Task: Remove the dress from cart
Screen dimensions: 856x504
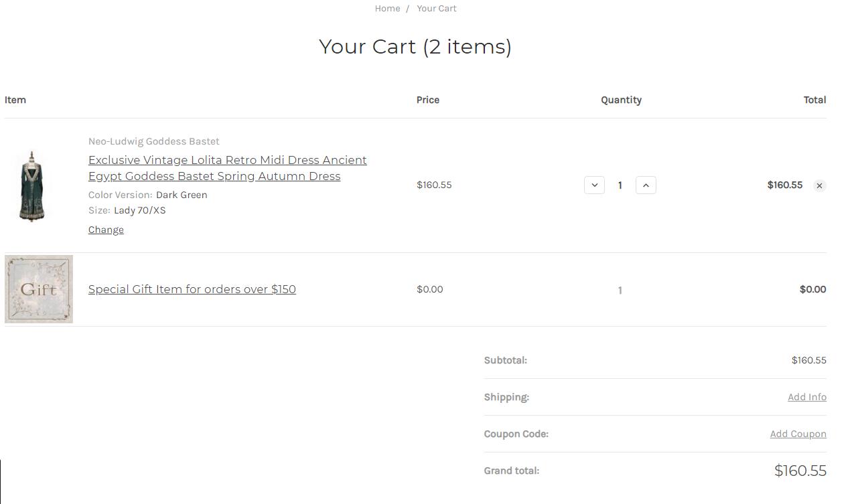Action: 819,185
